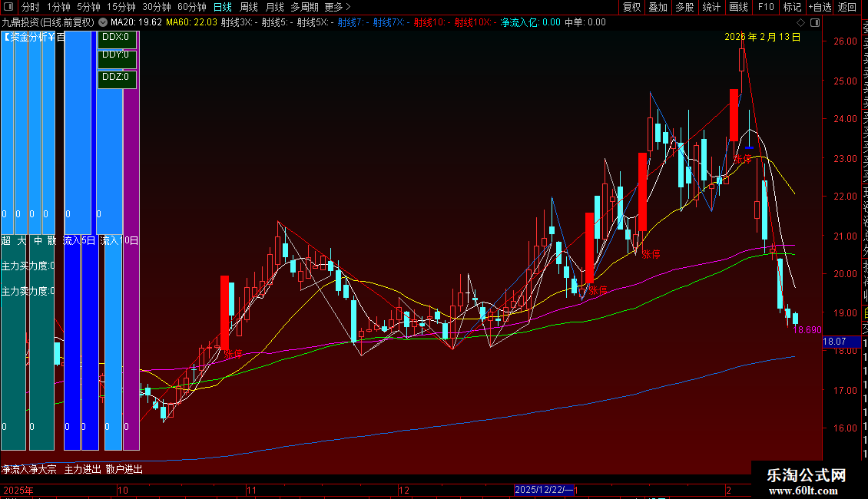The image size is (868, 499).
Task: Click the 主力进出 label at bottom
Action: coord(82,470)
